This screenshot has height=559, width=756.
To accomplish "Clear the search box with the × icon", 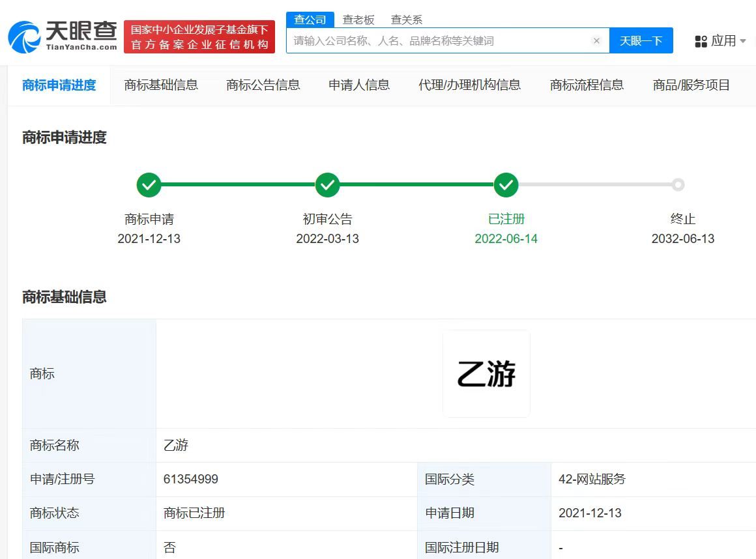I will click(596, 40).
